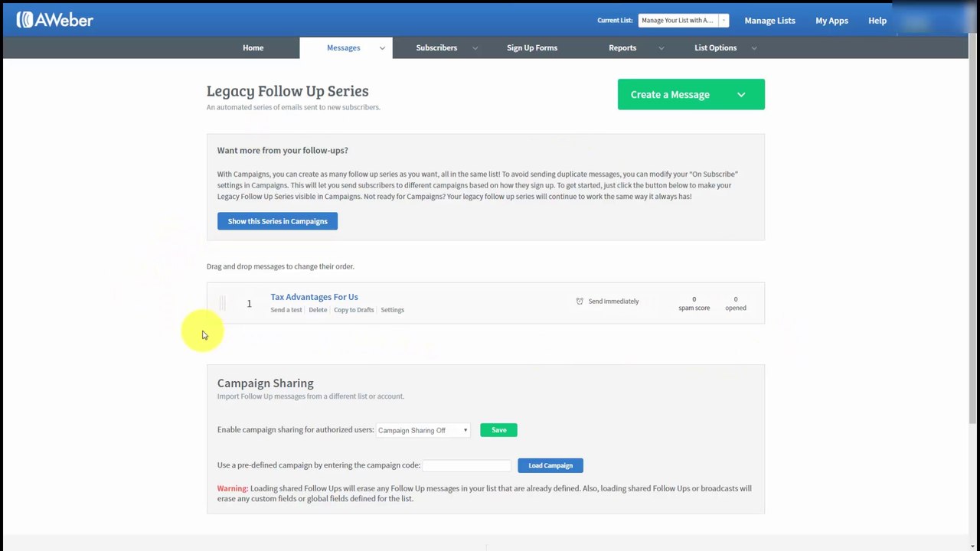Open the List Options tab
The image size is (980, 551).
(x=715, y=47)
